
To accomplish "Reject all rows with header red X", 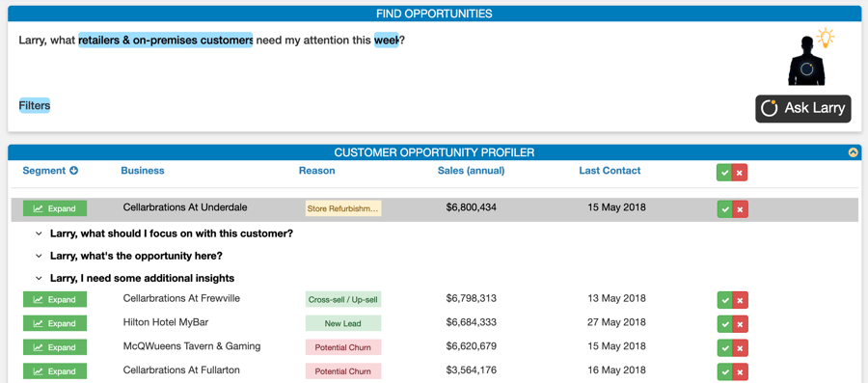I will [740, 172].
